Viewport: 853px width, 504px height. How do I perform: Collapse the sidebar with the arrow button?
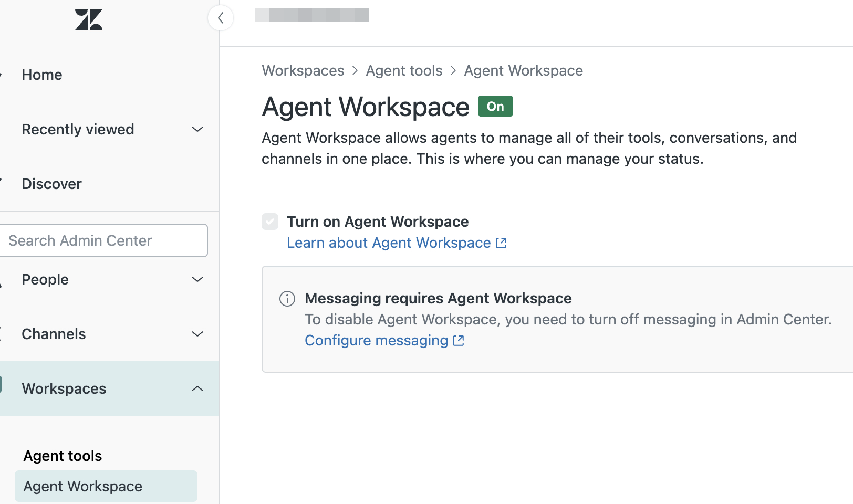[221, 18]
